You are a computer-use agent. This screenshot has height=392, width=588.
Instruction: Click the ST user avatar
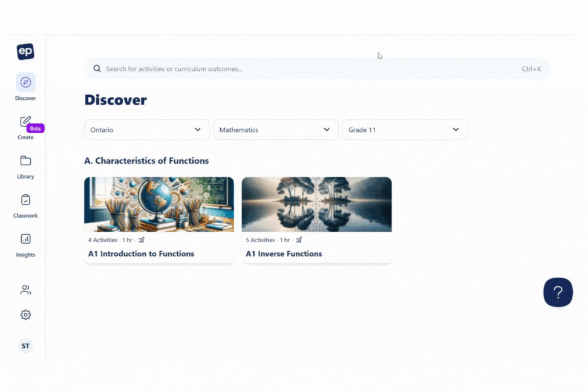tap(25, 346)
